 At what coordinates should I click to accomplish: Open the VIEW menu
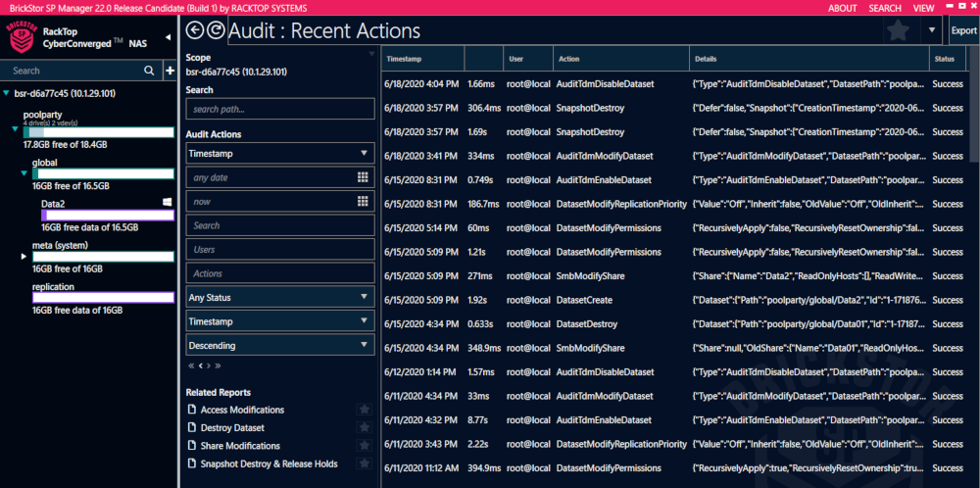pyautogui.click(x=923, y=8)
